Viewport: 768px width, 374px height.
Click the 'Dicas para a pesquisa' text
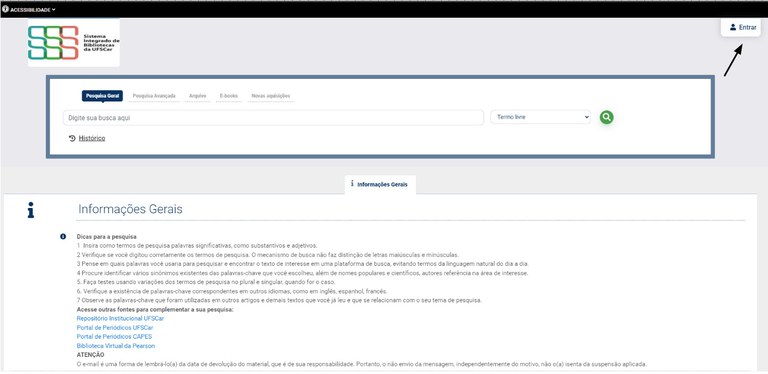106,237
